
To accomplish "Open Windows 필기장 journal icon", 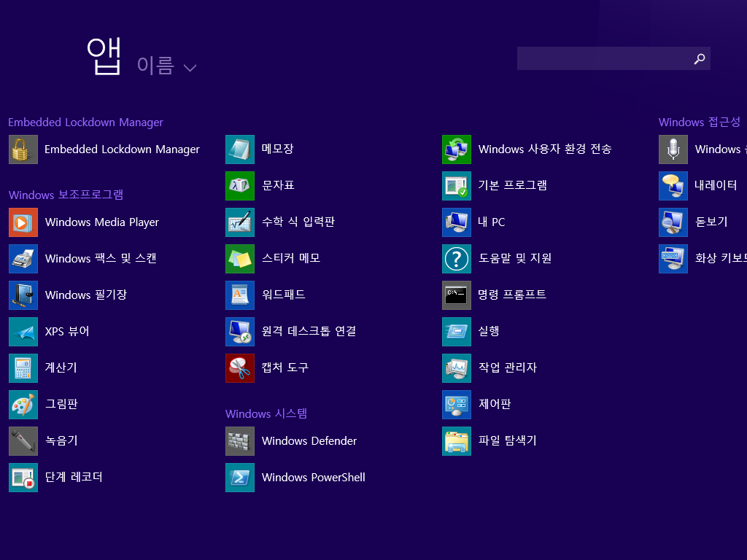I will click(23, 295).
